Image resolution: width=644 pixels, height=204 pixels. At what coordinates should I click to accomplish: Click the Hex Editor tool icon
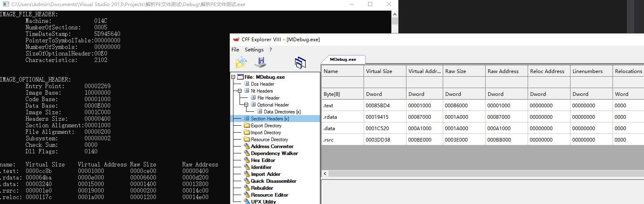point(247,160)
